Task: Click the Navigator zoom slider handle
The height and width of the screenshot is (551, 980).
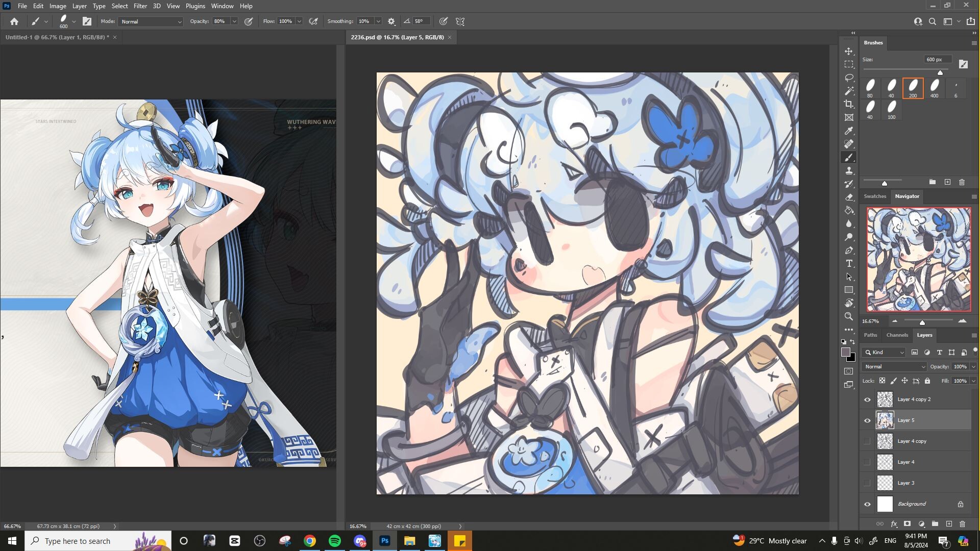Action: click(x=922, y=322)
